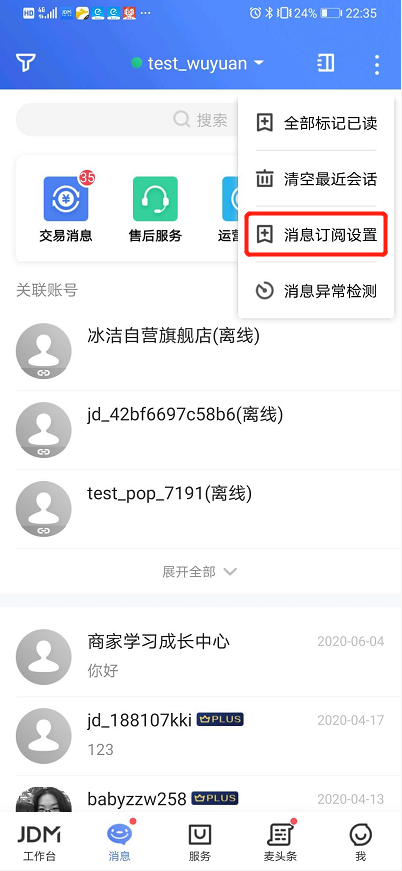This screenshot has width=402, height=871.
Task: Go to JDM 工作台 tab
Action: pos(39,842)
